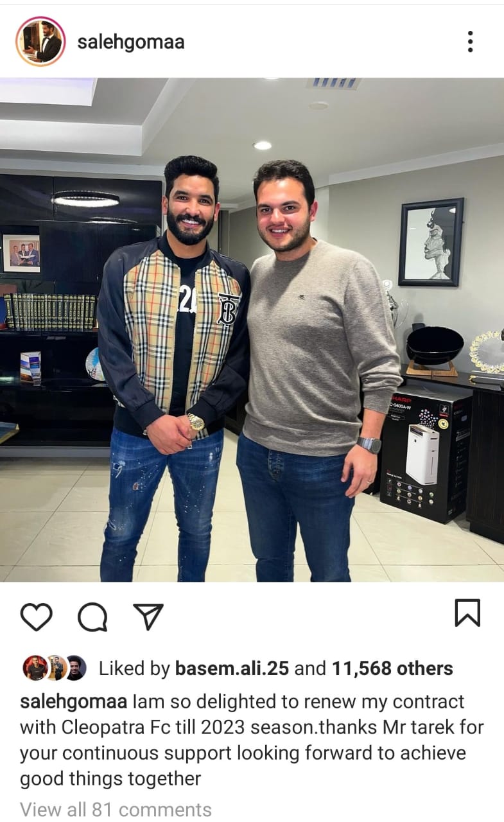Screen dimensions: 504x822
Task: Share post with paper plane icon
Action: point(148,617)
